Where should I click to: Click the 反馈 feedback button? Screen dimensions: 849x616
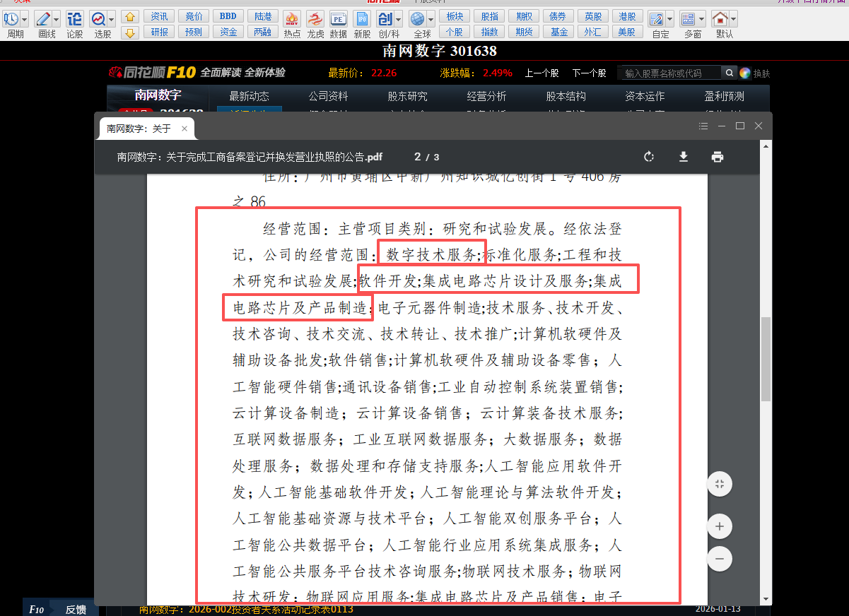[76, 610]
